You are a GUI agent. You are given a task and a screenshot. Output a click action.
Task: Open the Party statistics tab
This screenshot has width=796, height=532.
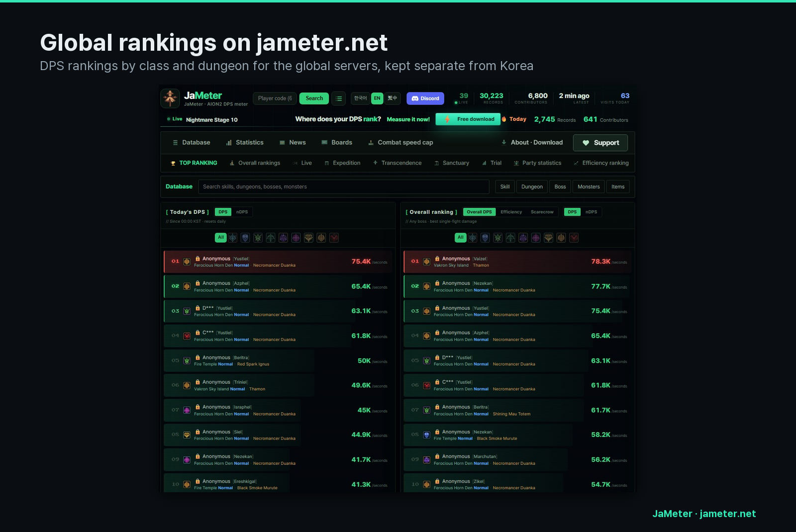(537, 163)
